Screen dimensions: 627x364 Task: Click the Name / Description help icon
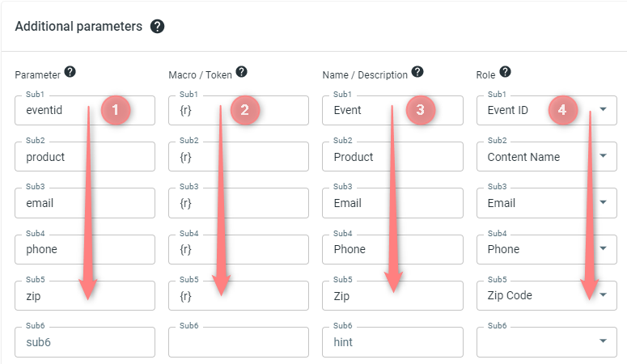click(417, 72)
